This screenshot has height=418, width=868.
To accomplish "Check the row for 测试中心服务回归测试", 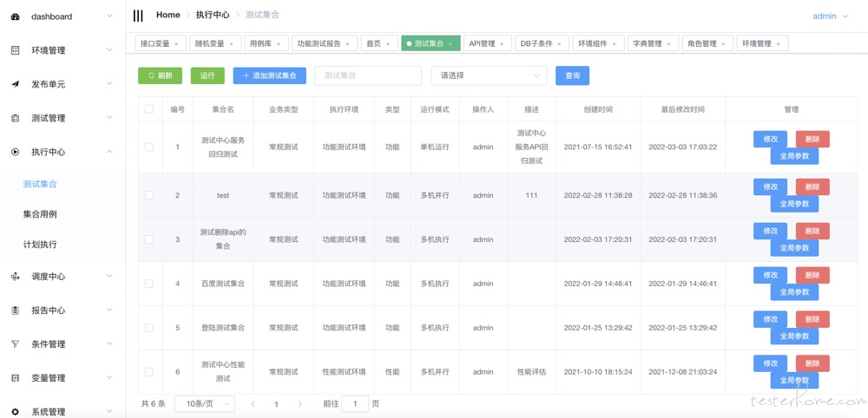I will point(149,147).
